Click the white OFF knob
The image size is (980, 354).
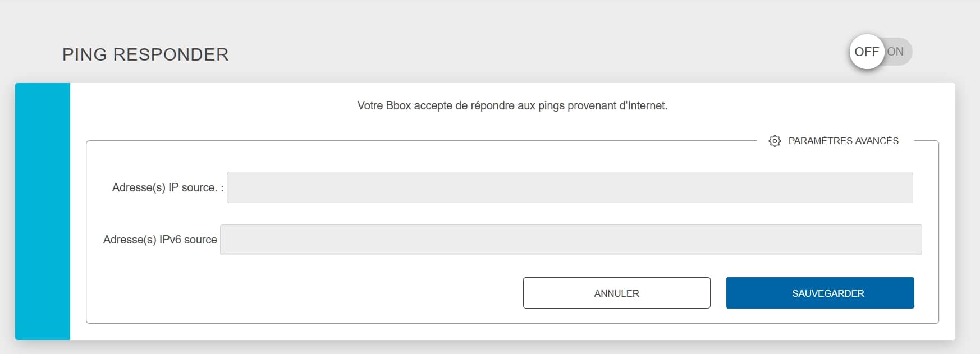(867, 52)
